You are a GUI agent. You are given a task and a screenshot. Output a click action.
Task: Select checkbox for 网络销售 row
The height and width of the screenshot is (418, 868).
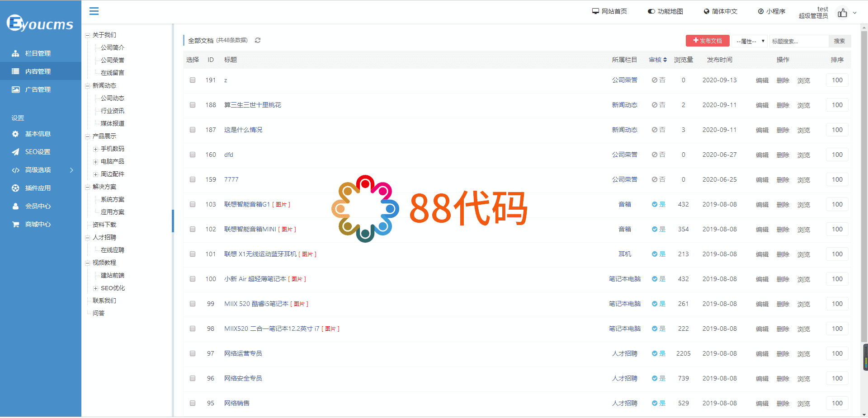[193, 403]
